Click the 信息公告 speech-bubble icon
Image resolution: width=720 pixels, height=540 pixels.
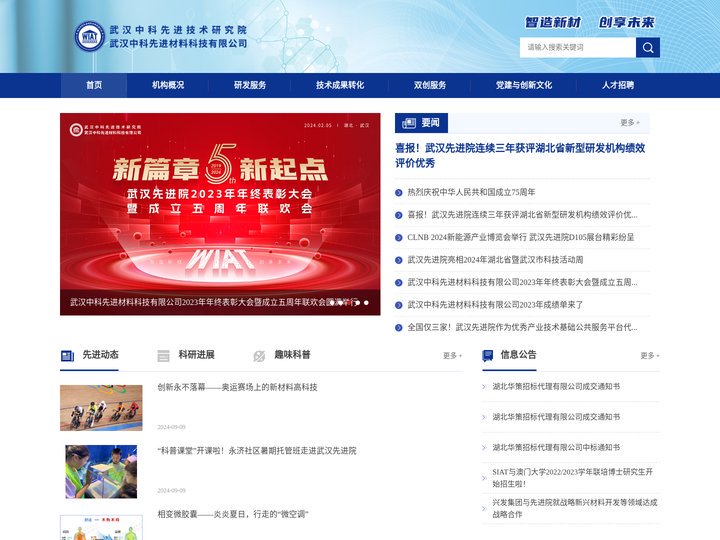[x=488, y=355]
